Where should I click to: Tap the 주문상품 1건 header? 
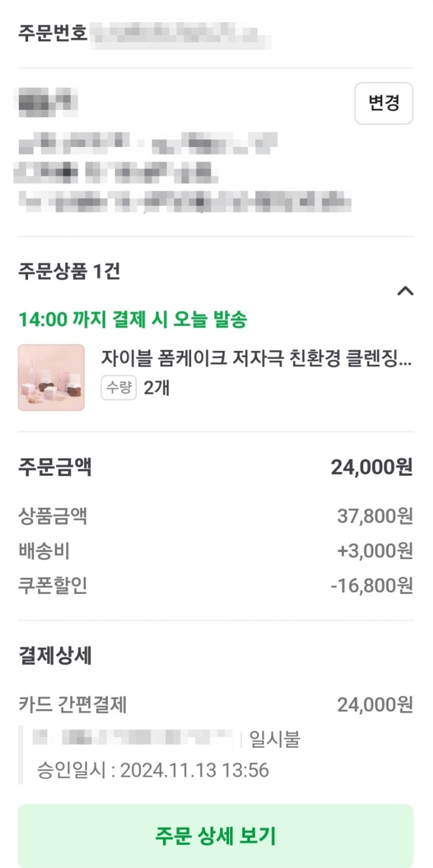pyautogui.click(x=69, y=271)
